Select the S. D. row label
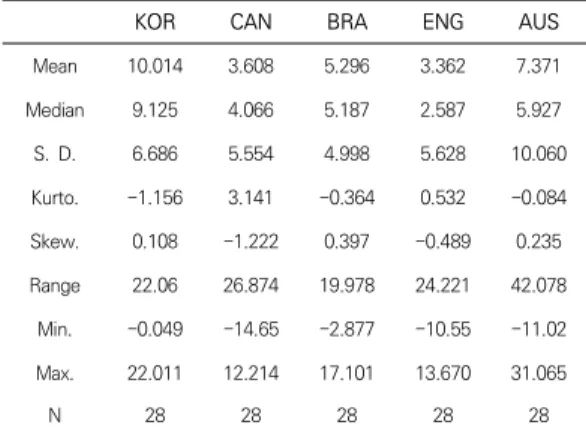The width and height of the screenshot is (586, 431). point(55,154)
